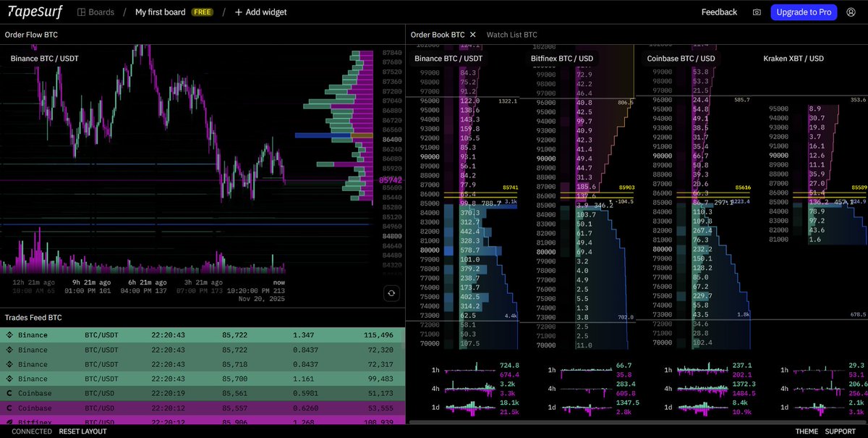Click price 85,700 in Trades Feed
The width and height of the screenshot is (868, 438).
point(235,379)
